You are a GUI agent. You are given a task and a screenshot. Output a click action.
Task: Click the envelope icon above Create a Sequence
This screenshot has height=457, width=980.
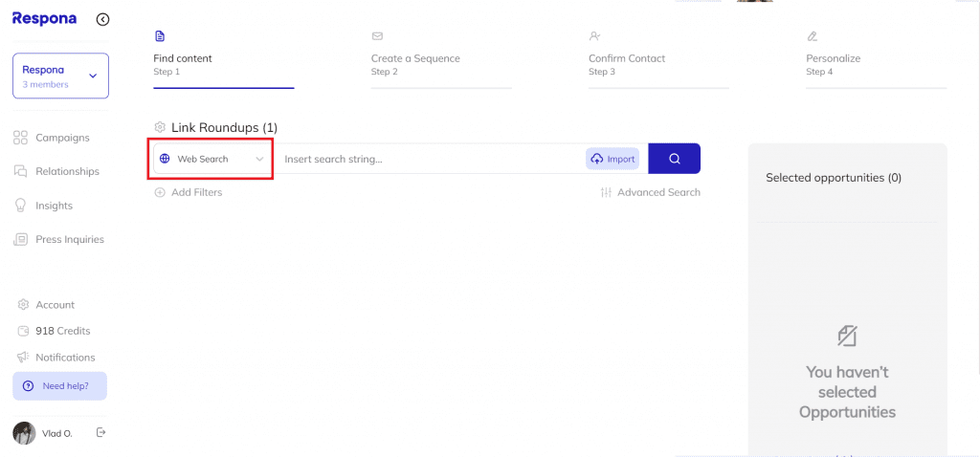pyautogui.click(x=377, y=36)
